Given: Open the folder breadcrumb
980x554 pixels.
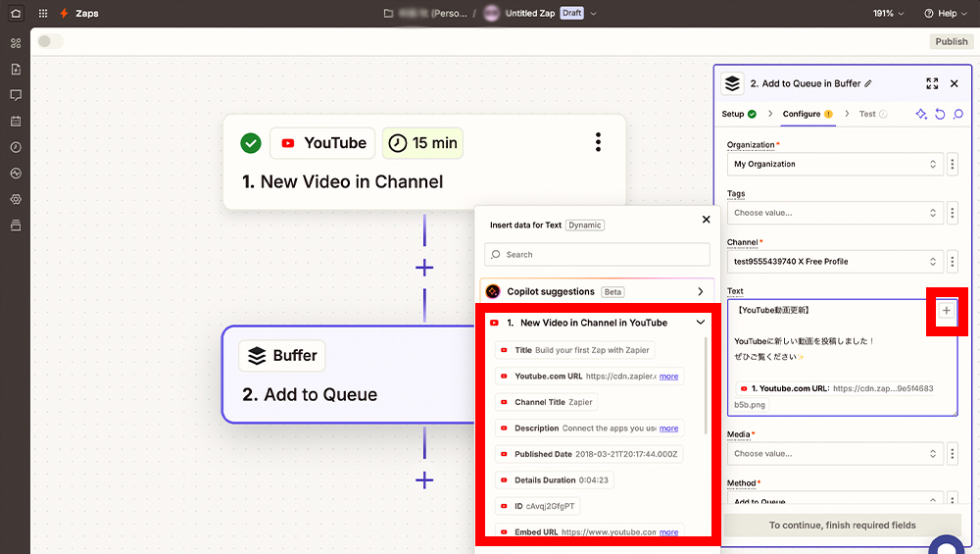Looking at the screenshot, I should coord(425,13).
